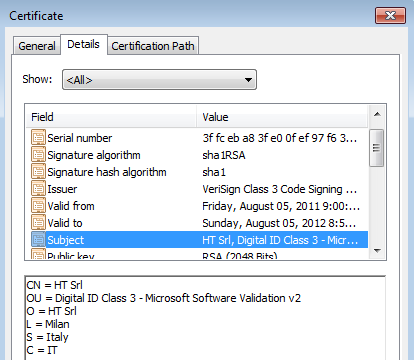Click the Value column header
This screenshot has width=414, height=360.
pyautogui.click(x=282, y=117)
